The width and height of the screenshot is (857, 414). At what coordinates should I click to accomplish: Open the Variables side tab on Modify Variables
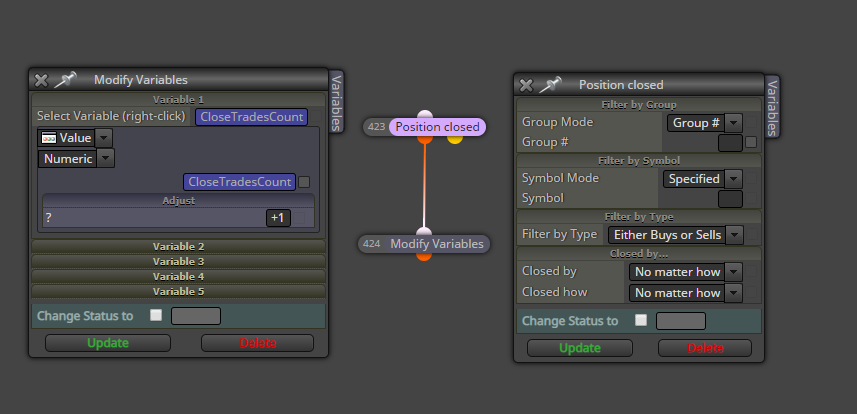pos(336,101)
